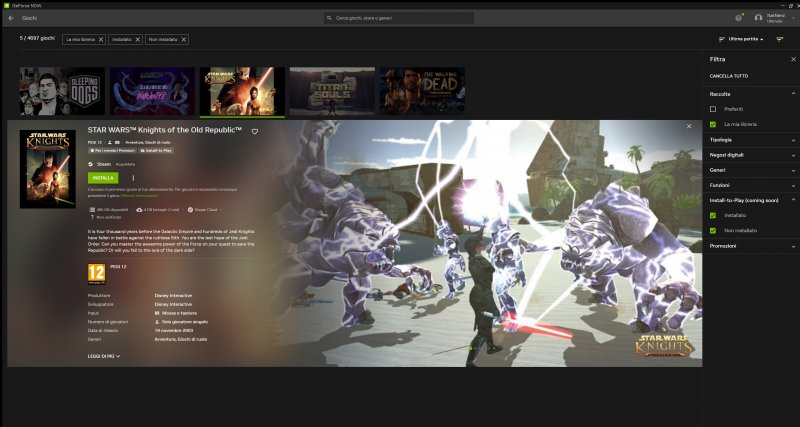Click the filter icon beside Ultima partita
The height and width of the screenshot is (427, 800).
coord(780,39)
